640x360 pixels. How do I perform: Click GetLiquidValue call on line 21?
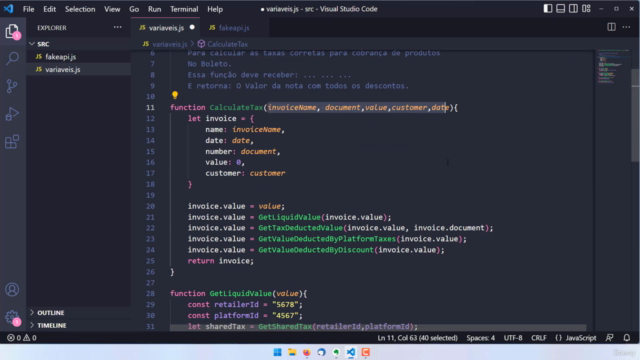[289, 217]
